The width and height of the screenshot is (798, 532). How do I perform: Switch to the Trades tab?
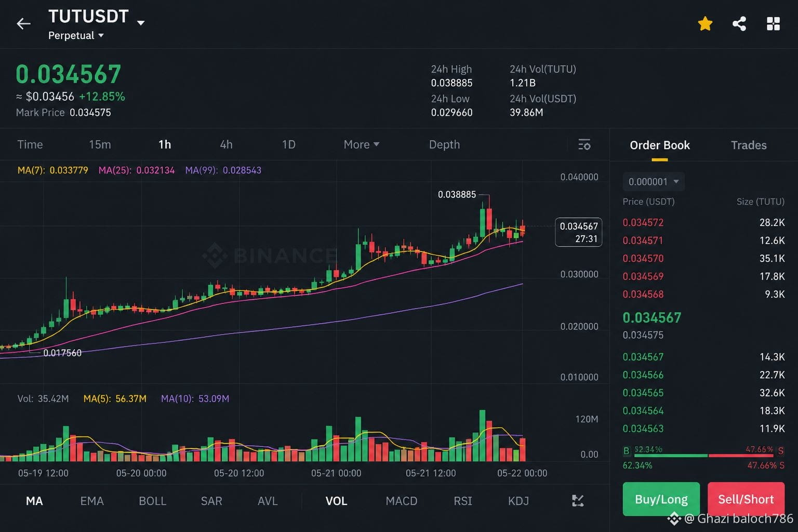(749, 145)
